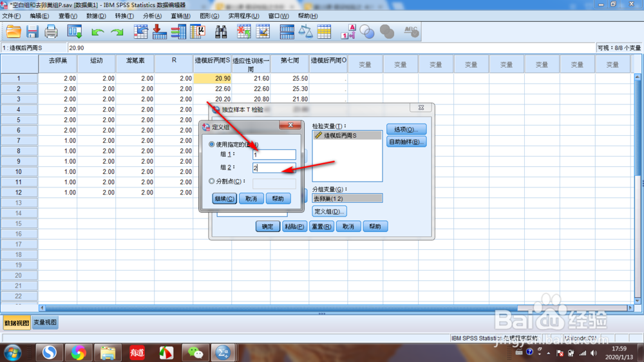Print using the printer toolbar icon
Viewport: 644px width, 362px height.
[x=51, y=32]
